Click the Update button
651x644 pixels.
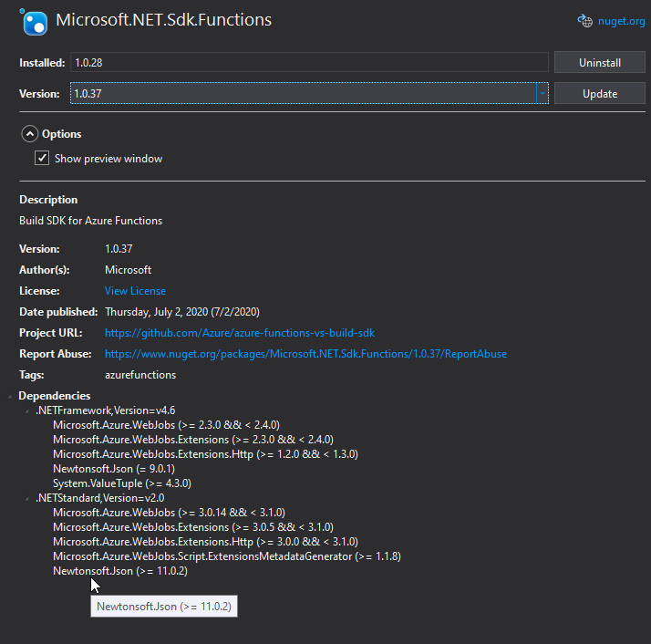600,93
